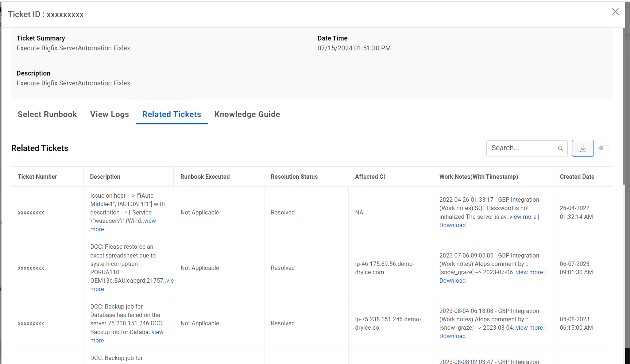Expand 'view more' in SQL Password work notes
This screenshot has width=630, height=364.
(x=522, y=217)
